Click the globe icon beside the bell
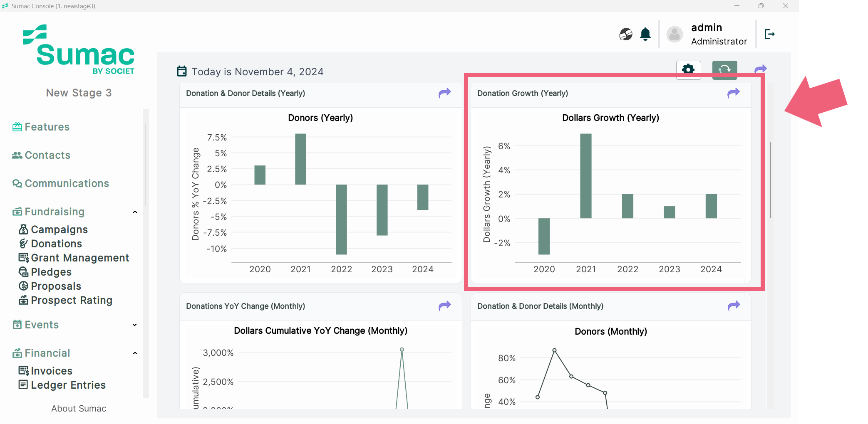Viewport: 868px width, 424px height. [x=626, y=34]
